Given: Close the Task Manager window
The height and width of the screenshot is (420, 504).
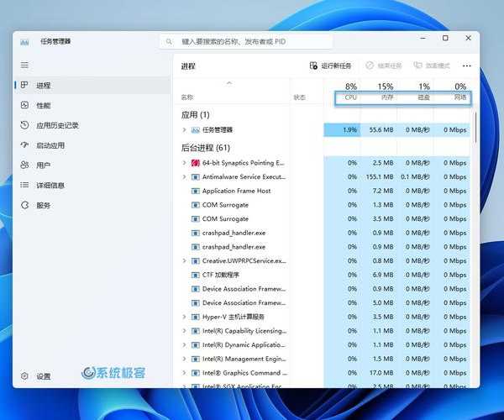Looking at the screenshot, I should (469, 38).
